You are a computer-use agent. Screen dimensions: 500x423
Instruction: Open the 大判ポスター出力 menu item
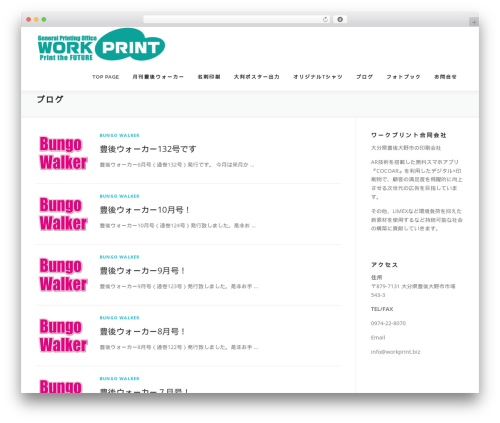click(x=256, y=77)
